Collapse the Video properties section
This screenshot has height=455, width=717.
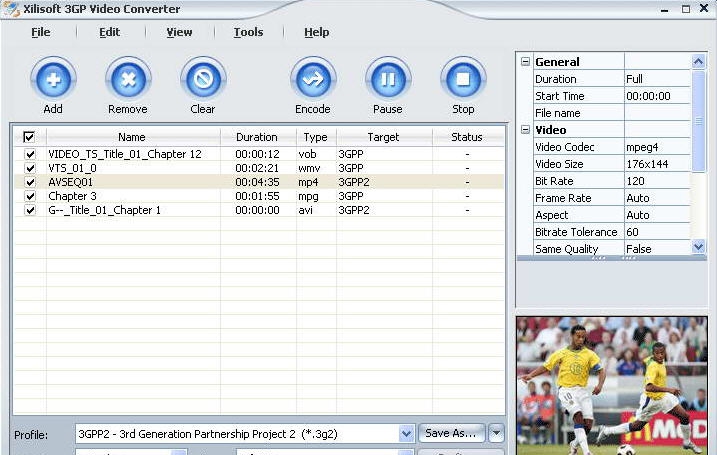point(526,130)
